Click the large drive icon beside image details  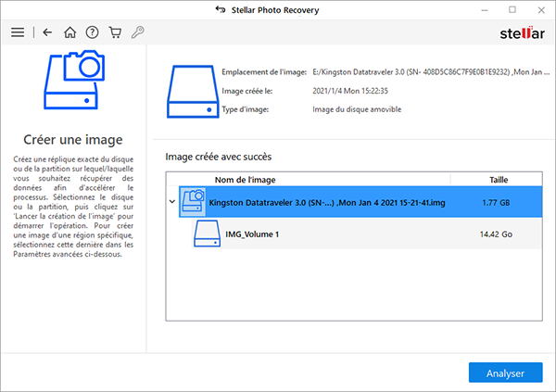(193, 92)
